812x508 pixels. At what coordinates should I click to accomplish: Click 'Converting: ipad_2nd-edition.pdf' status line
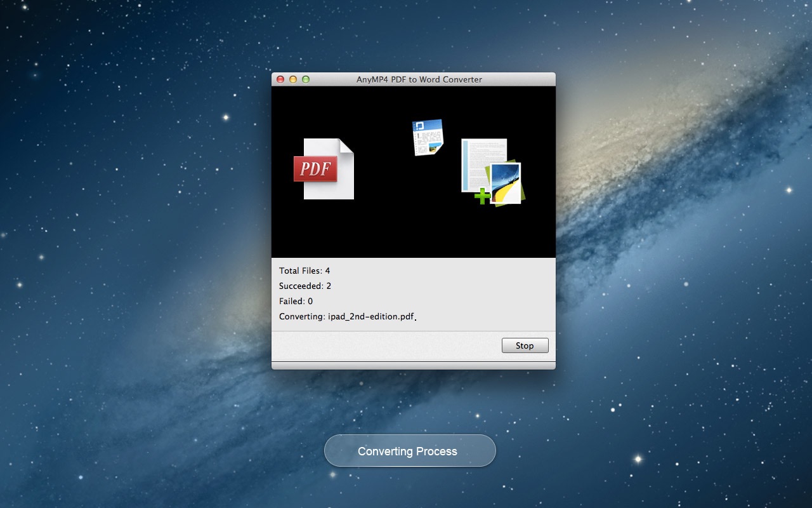pyautogui.click(x=348, y=316)
